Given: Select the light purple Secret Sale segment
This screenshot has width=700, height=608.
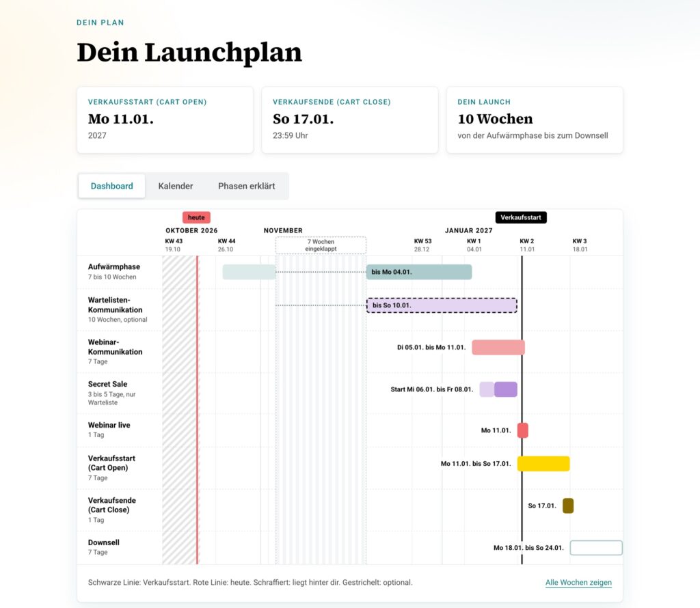Looking at the screenshot, I should click(487, 389).
